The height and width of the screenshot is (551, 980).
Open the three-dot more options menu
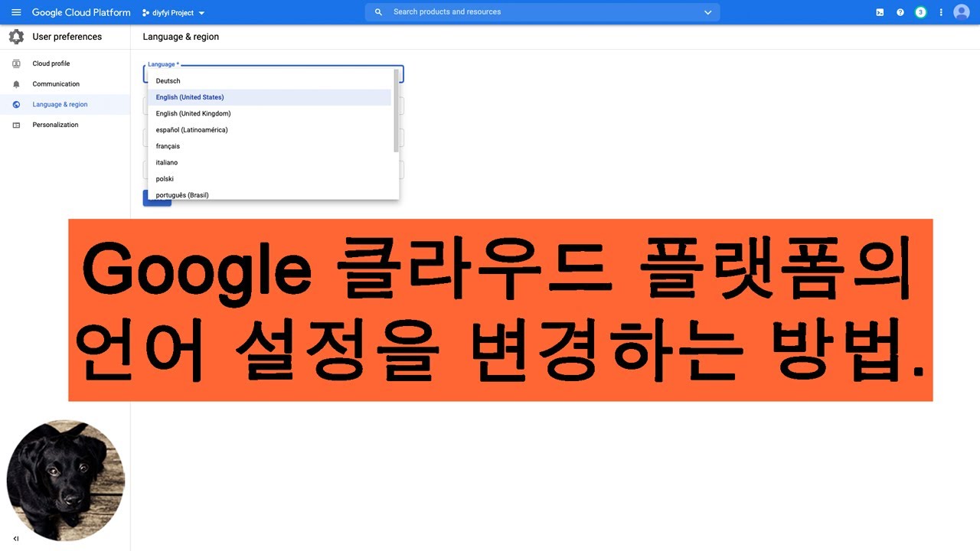941,12
